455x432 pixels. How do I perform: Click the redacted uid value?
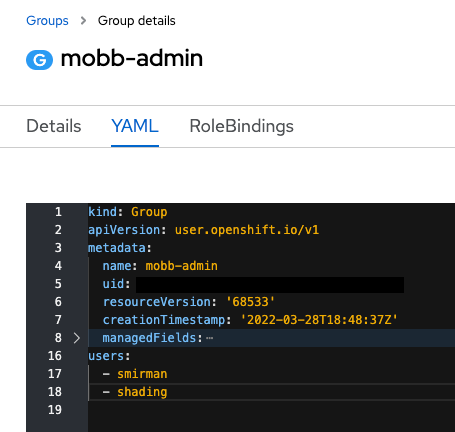pyautogui.click(x=270, y=285)
